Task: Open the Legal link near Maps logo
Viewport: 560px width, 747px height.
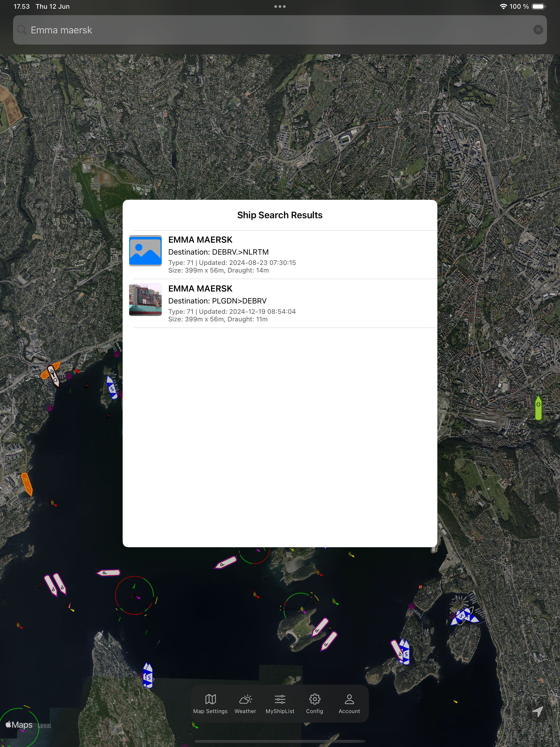Action: point(44,725)
